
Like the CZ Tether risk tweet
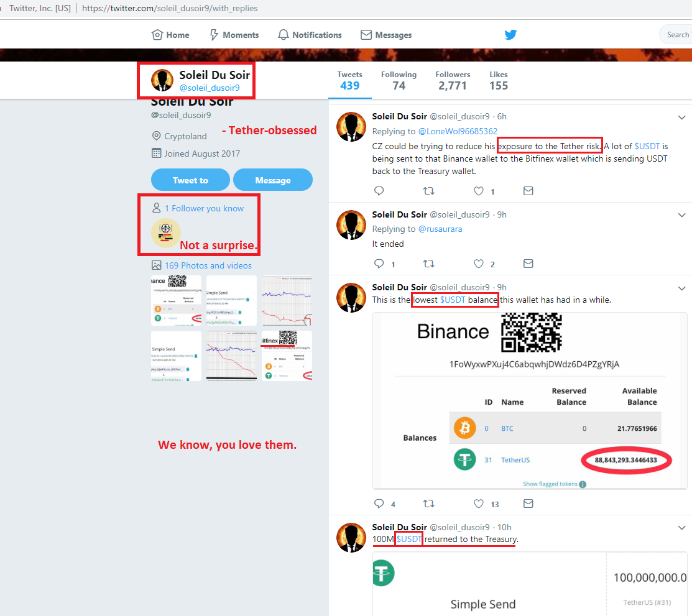[478, 191]
